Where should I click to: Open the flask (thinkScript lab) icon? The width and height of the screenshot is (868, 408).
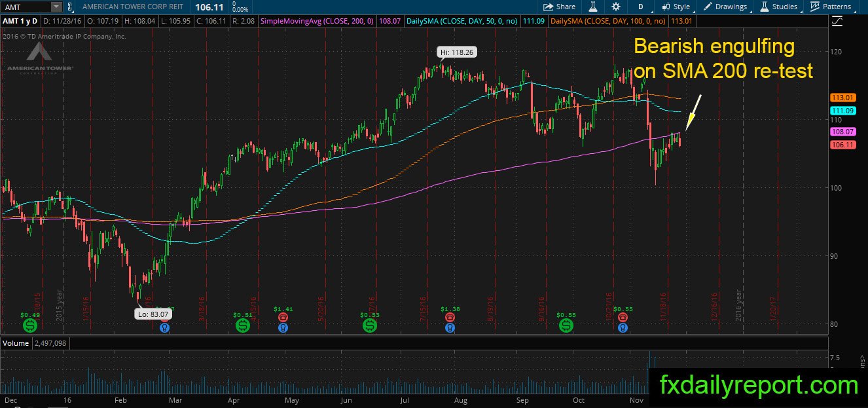click(x=593, y=7)
